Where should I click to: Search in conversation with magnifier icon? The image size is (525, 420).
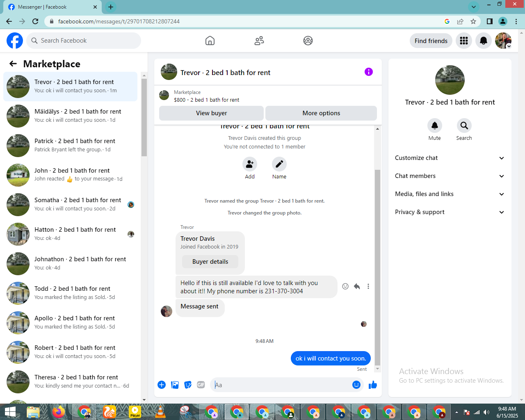coord(464,126)
